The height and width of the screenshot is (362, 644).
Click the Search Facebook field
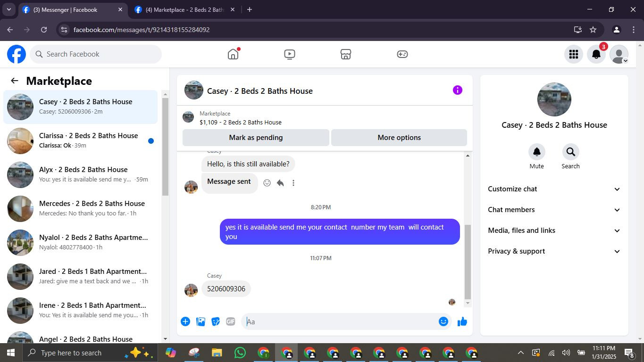[96, 54]
